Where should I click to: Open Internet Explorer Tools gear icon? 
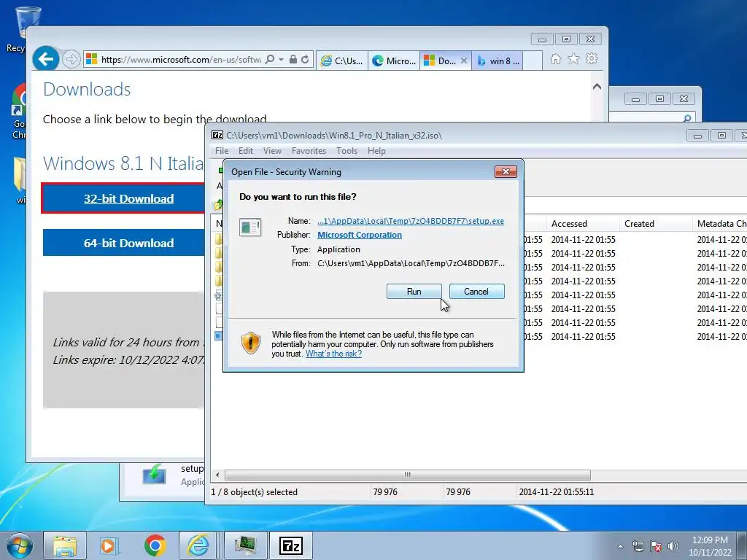click(x=592, y=58)
